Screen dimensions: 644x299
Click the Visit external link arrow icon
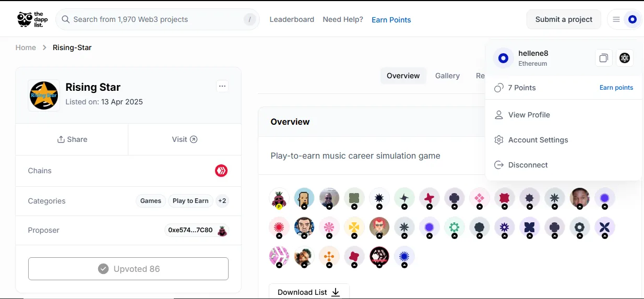(194, 139)
